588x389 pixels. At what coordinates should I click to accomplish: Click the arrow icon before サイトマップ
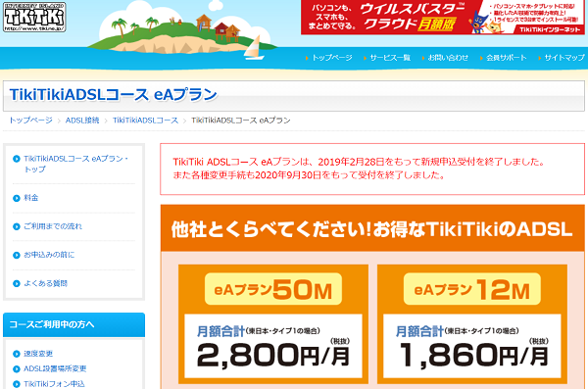pyautogui.click(x=539, y=58)
